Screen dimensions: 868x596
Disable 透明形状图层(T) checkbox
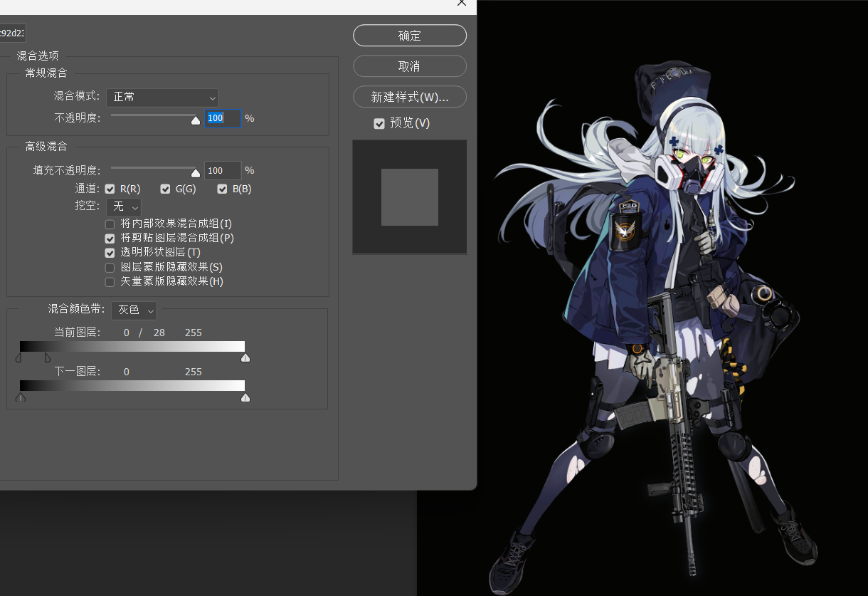pos(110,253)
